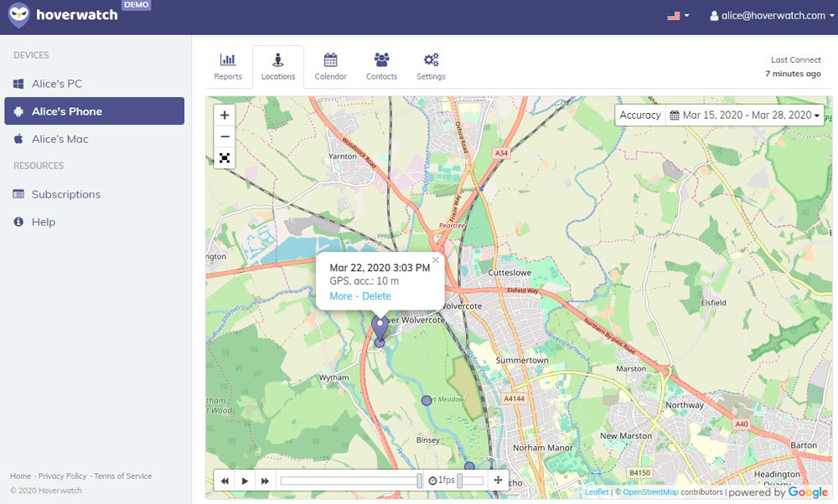Click the fast-forward playback button
The image size is (838, 504).
(x=265, y=481)
